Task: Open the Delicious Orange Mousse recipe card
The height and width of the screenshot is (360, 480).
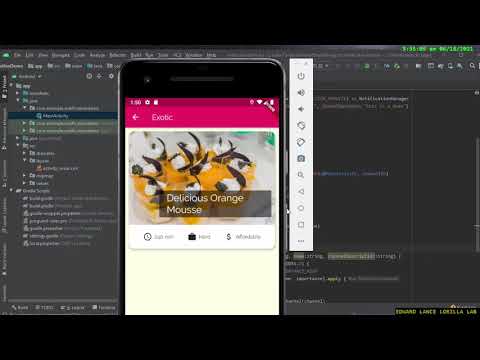Action: click(202, 190)
